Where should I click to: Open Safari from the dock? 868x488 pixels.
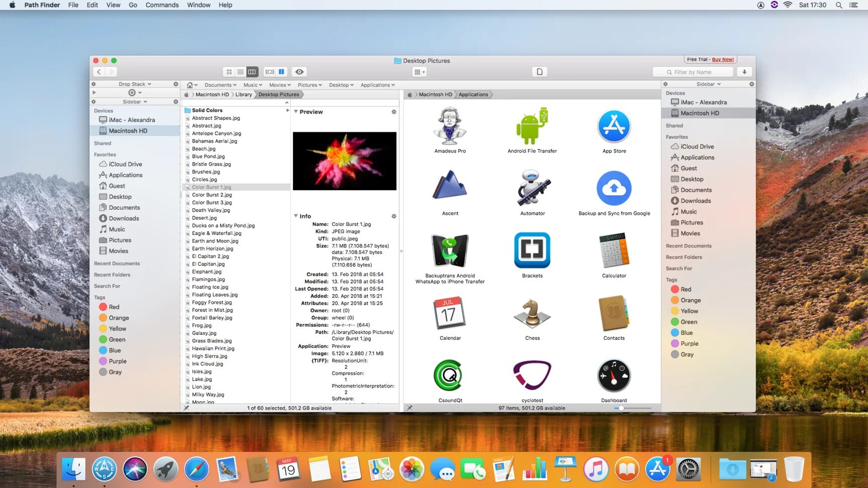click(x=196, y=469)
